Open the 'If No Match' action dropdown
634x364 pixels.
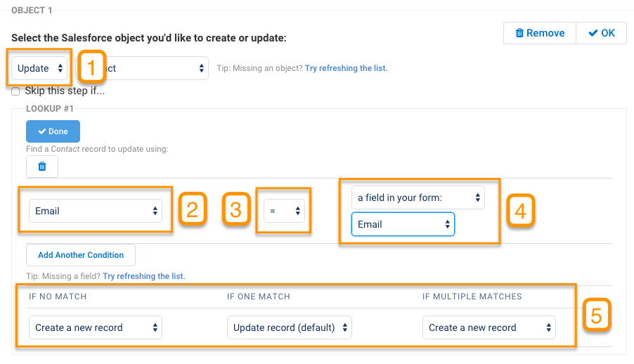96,327
